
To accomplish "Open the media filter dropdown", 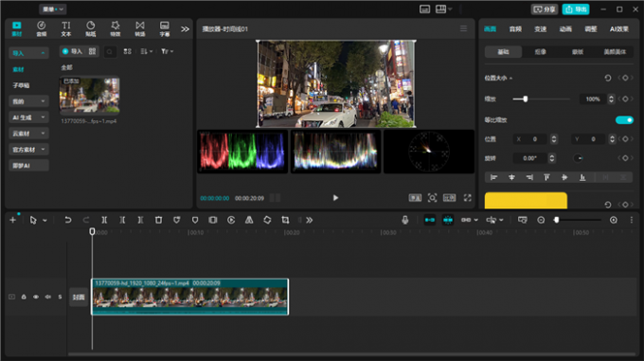I will click(168, 51).
